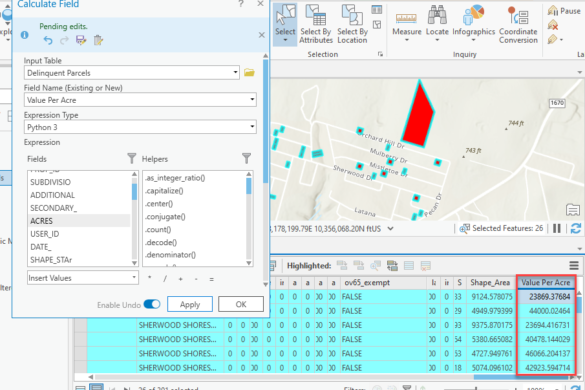Expand the Selection group dialog launcher

[380, 54]
